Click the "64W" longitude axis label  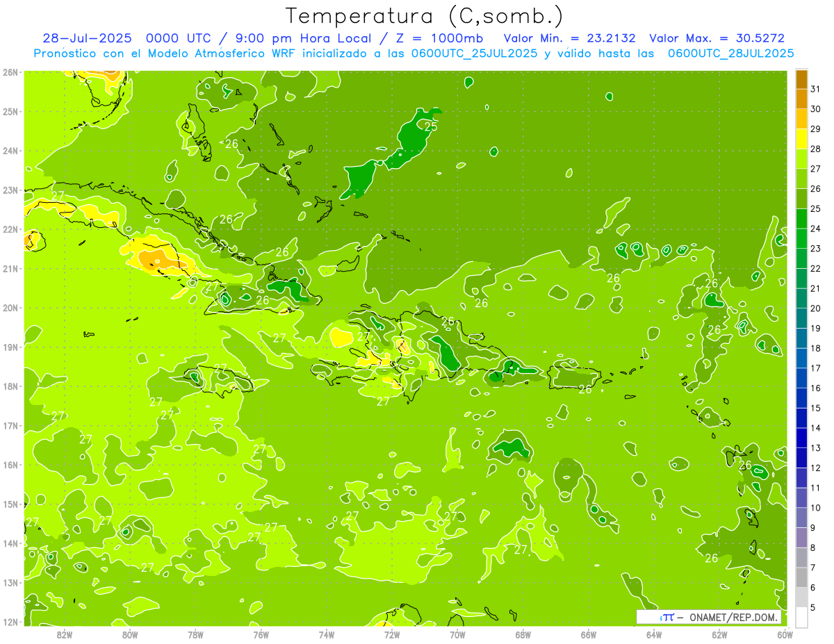coord(654,634)
